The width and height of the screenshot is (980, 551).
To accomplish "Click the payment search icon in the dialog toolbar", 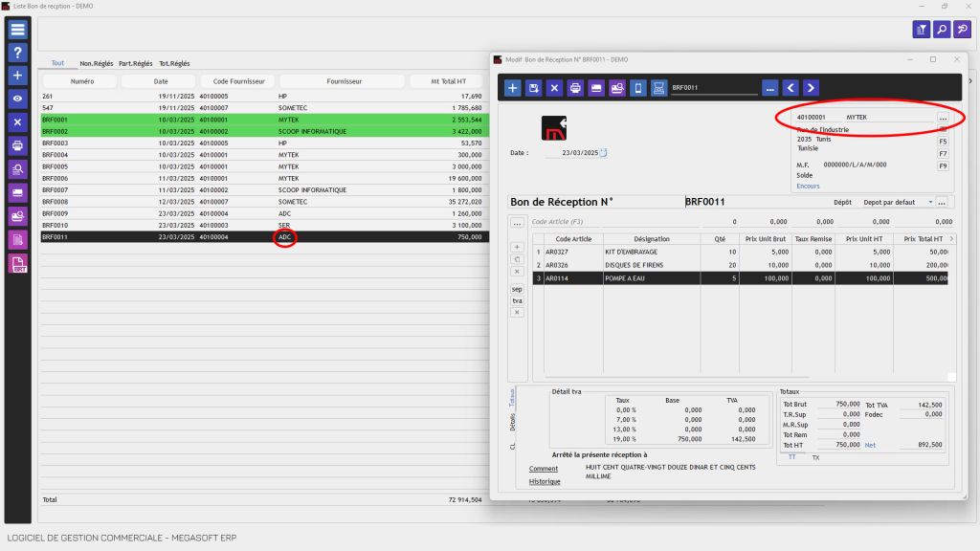I will (x=617, y=88).
